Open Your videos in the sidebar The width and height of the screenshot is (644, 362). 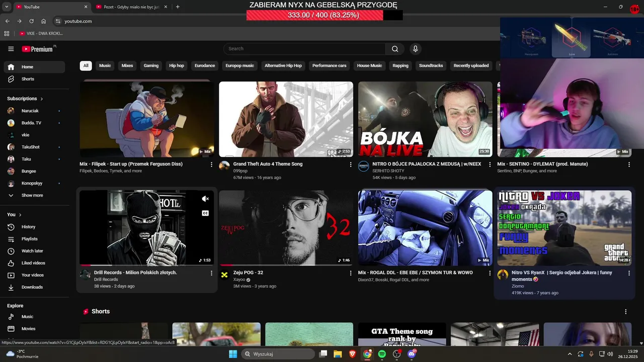pyautogui.click(x=34, y=275)
